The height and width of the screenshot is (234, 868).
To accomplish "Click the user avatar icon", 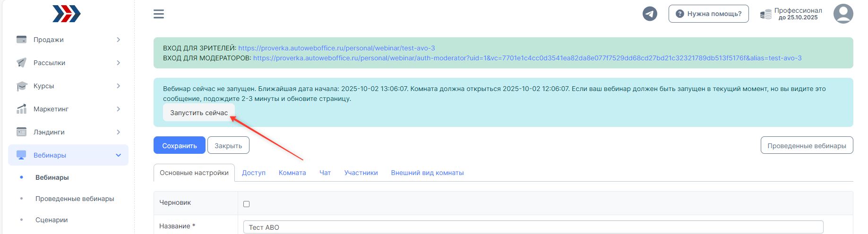I will pos(843,14).
